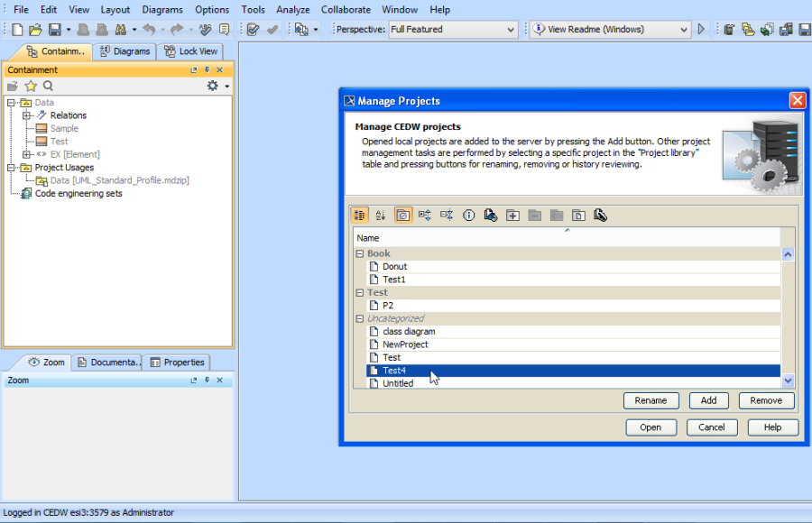Toggle the show empty categories button
The height and width of the screenshot is (523, 812).
click(402, 216)
